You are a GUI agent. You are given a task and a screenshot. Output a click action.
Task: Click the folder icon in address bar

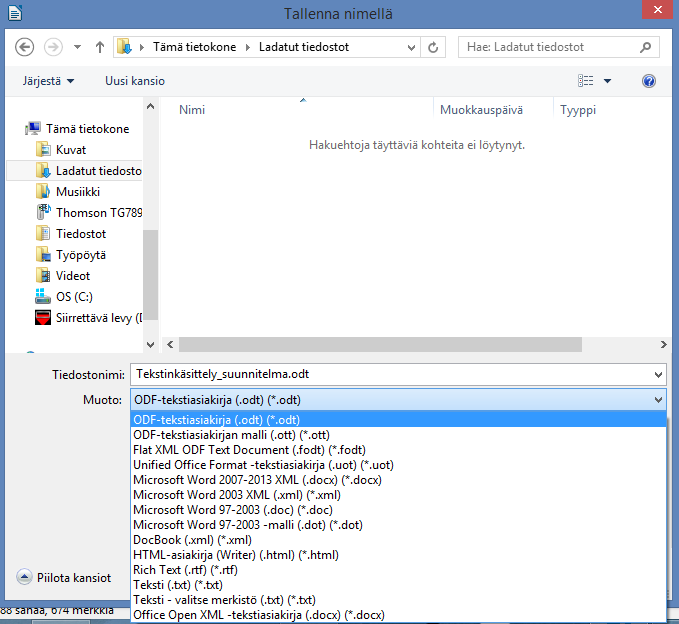pyautogui.click(x=124, y=47)
